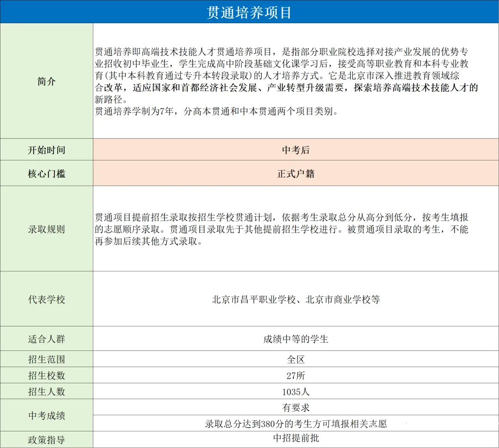Select the 27所 value cell
Screen dimensions: 499x448
pyautogui.click(x=296, y=375)
